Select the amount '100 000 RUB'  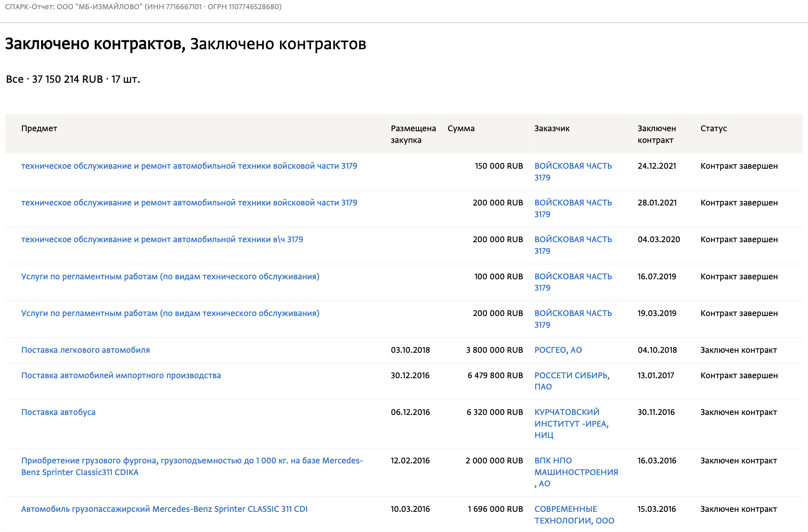(x=499, y=276)
